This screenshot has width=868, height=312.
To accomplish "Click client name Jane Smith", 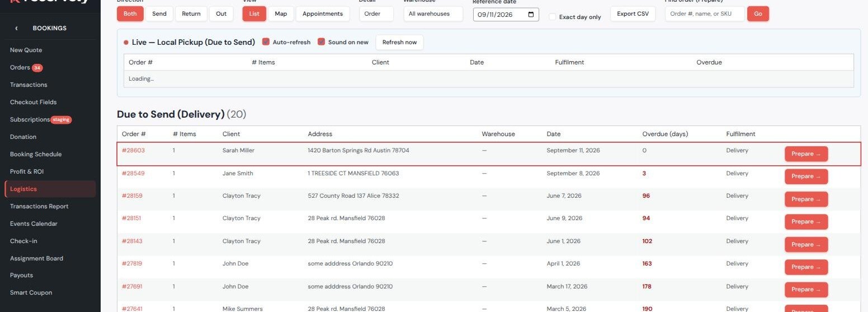I will coord(238,173).
